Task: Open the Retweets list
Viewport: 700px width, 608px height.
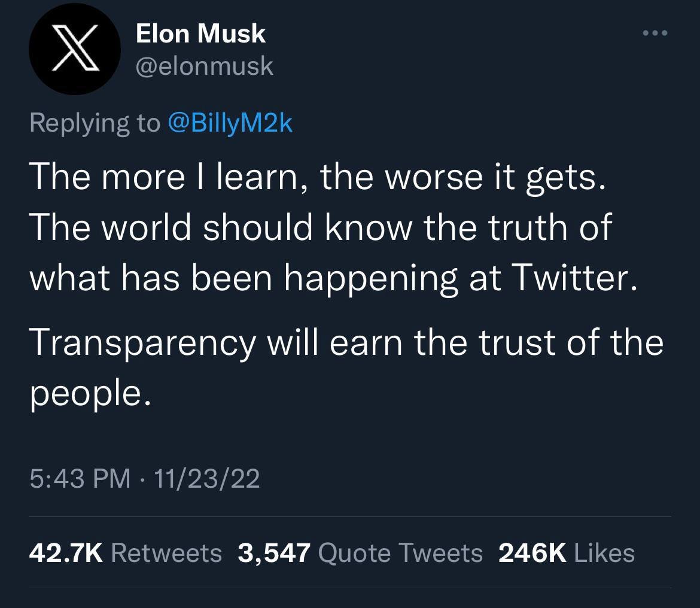Action: [x=166, y=552]
